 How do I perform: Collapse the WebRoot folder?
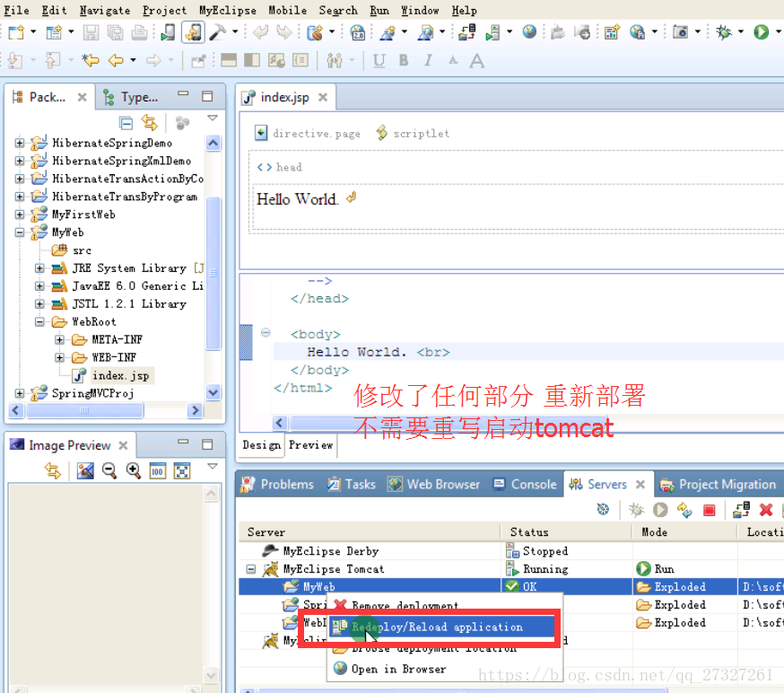coord(39,322)
